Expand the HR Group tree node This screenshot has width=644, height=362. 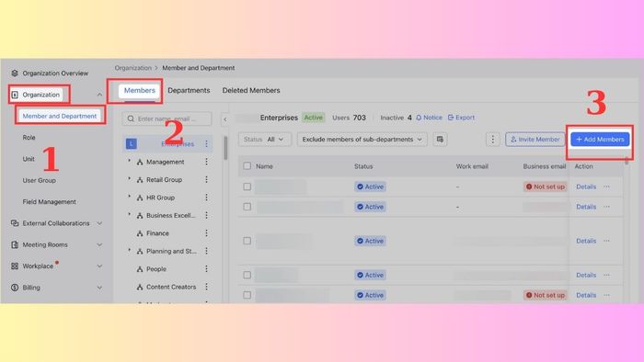point(130,197)
